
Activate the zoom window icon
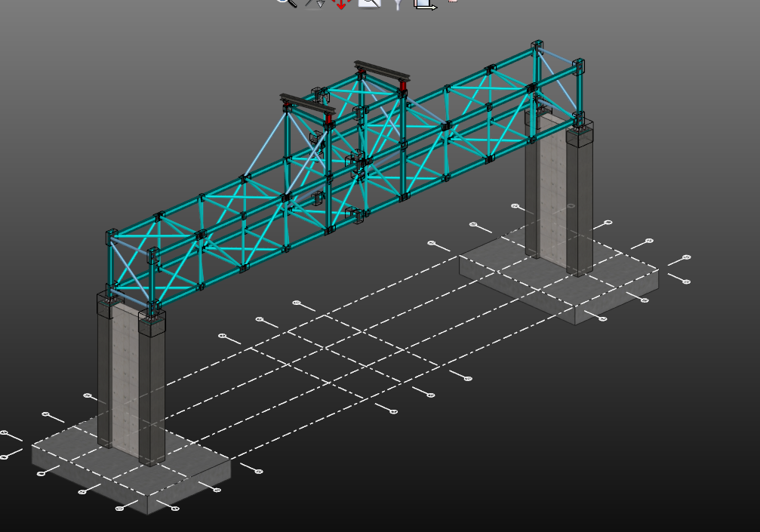[x=369, y=2]
